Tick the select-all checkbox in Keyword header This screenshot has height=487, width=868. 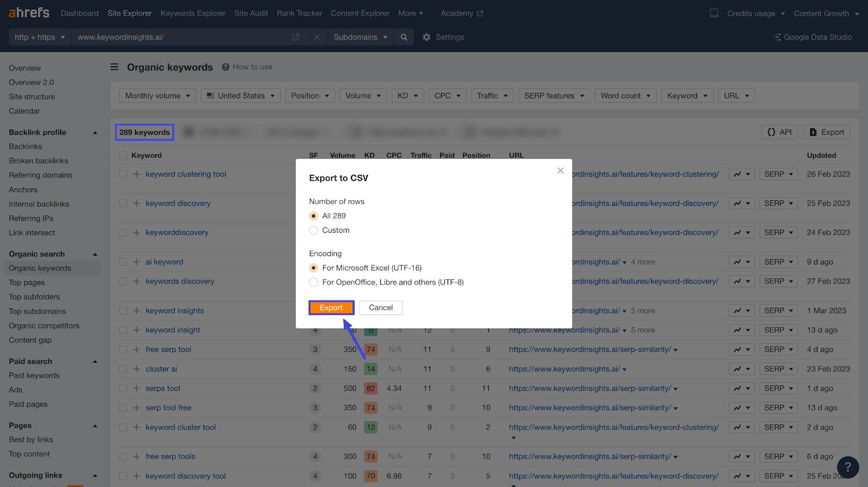[x=123, y=155]
